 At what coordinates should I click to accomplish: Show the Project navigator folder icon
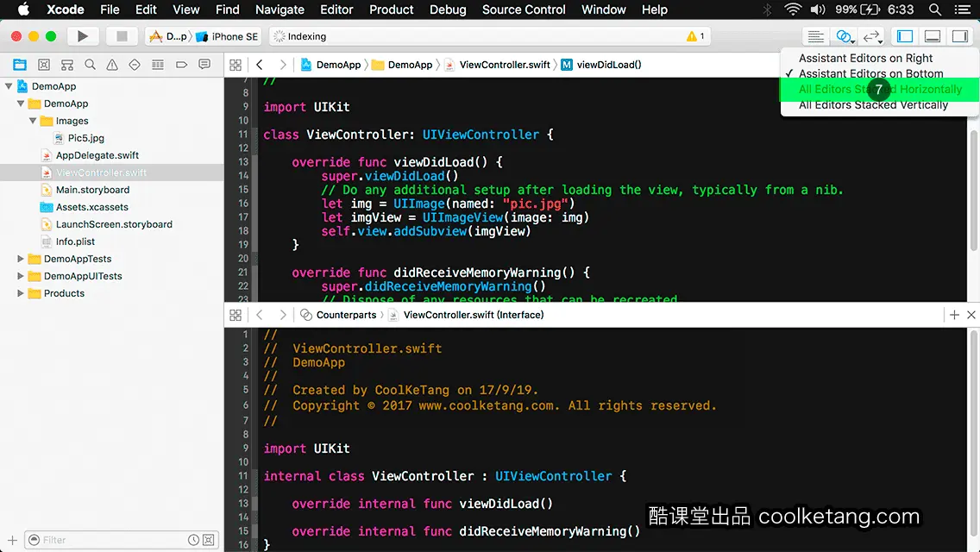[x=20, y=65]
